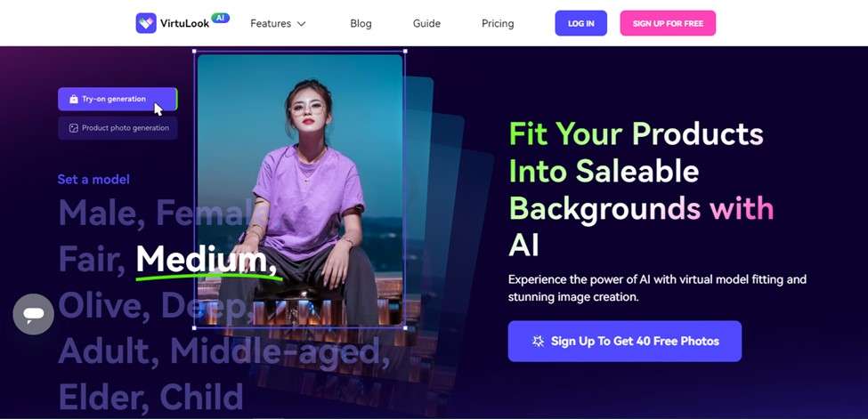Click the VirtuLook heart logo icon
Screen dimensions: 868x419
coord(146,23)
